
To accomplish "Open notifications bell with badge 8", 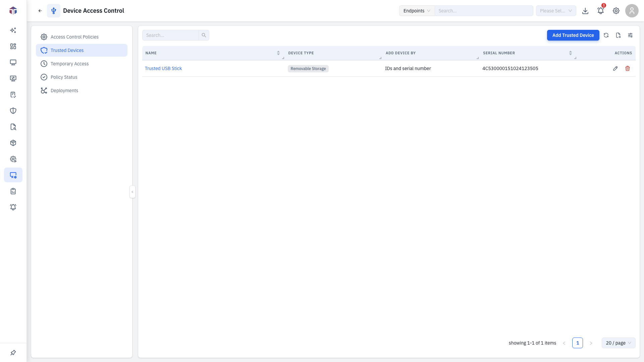I will pos(601,11).
